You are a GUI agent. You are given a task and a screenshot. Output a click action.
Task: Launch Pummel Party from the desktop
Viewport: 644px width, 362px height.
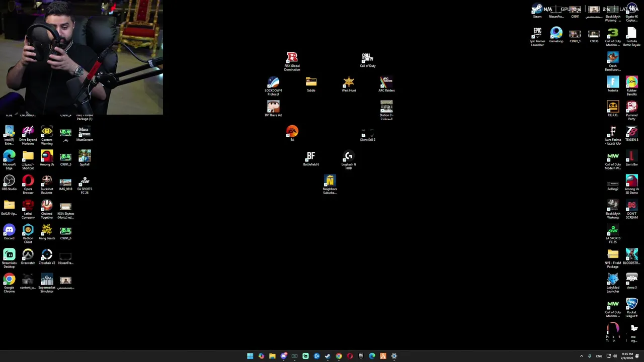[631, 111]
